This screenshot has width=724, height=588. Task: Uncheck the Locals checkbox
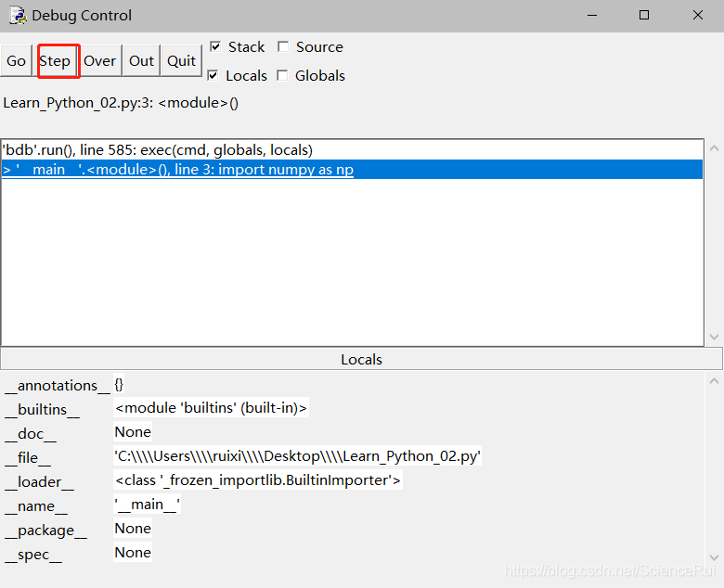(213, 75)
